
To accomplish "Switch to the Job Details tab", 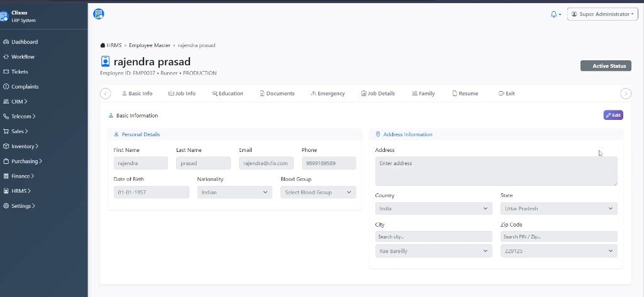I will click(x=378, y=94).
